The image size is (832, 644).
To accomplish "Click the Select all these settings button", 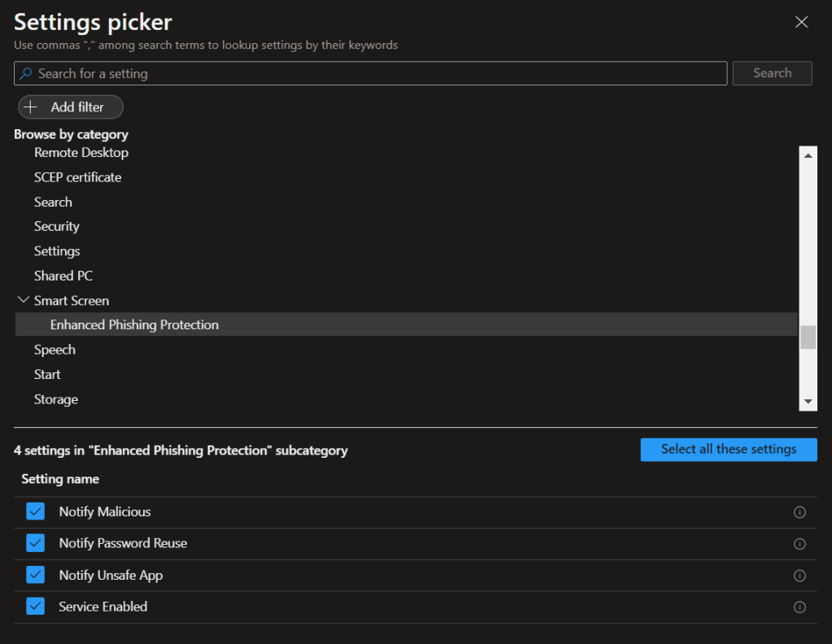I will click(728, 449).
